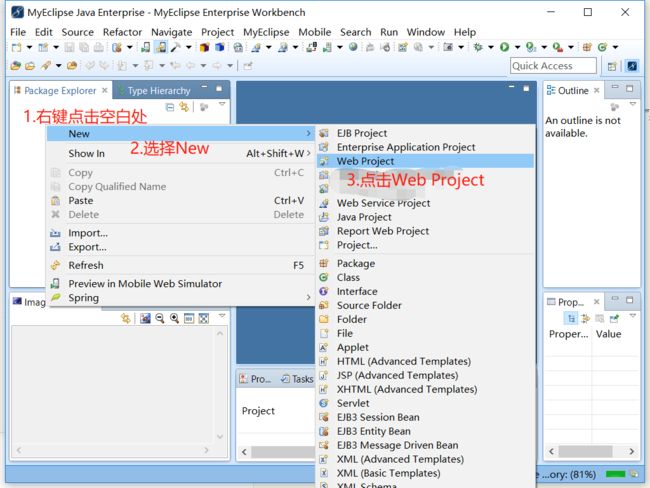Choose Import... from context menu
Image resolution: width=650 pixels, height=488 pixels.
181,233
